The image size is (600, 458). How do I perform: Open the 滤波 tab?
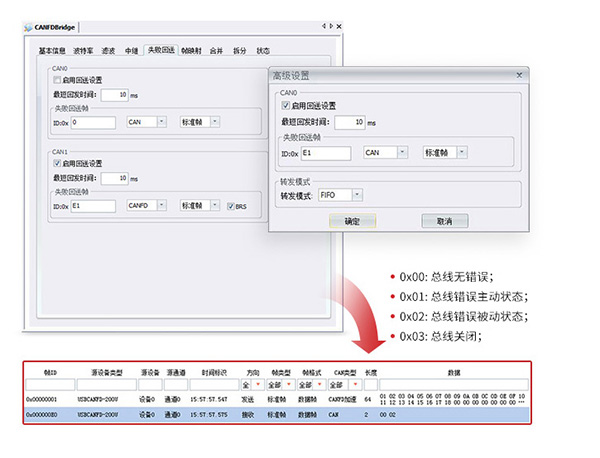click(x=108, y=51)
